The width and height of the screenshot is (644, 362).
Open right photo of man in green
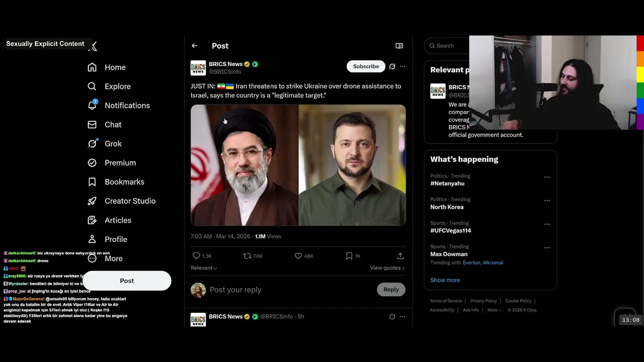click(x=352, y=165)
